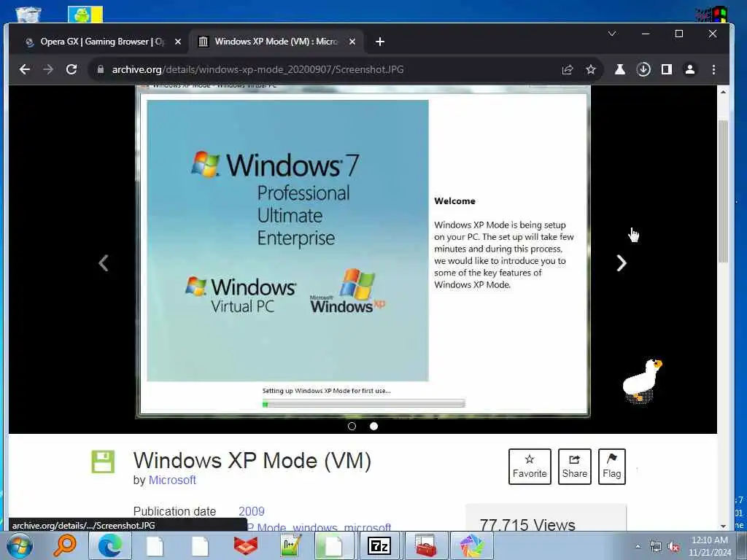
Task: Click the muted volume tray icon
Action: coord(673,547)
